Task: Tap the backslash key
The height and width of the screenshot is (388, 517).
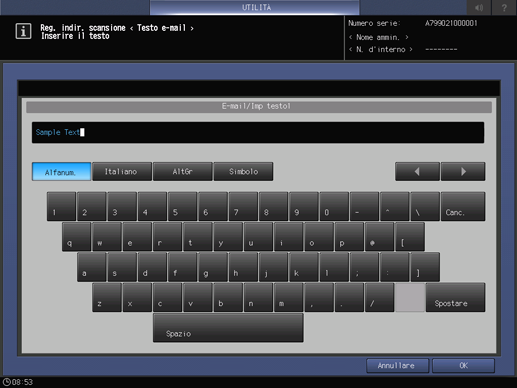Action: [425, 206]
